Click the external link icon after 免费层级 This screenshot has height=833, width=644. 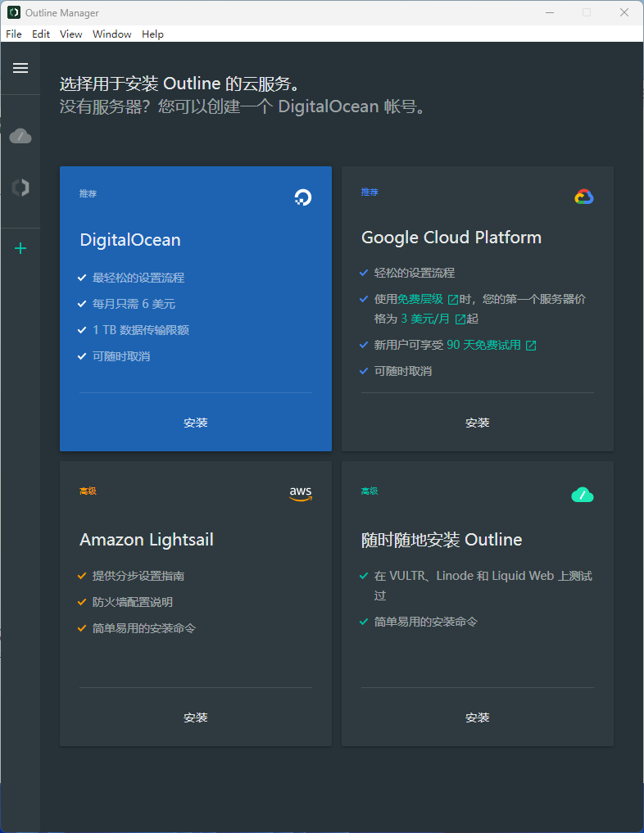(453, 300)
